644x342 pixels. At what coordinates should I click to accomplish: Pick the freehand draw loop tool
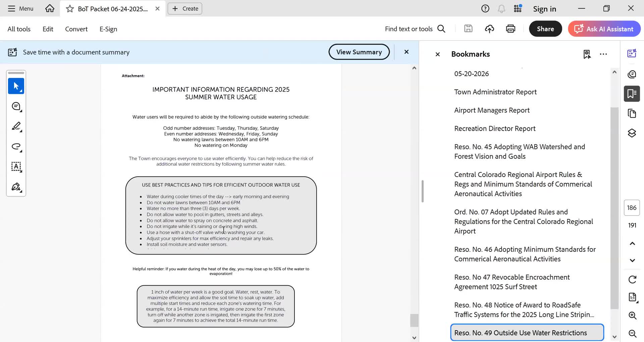pos(16,147)
